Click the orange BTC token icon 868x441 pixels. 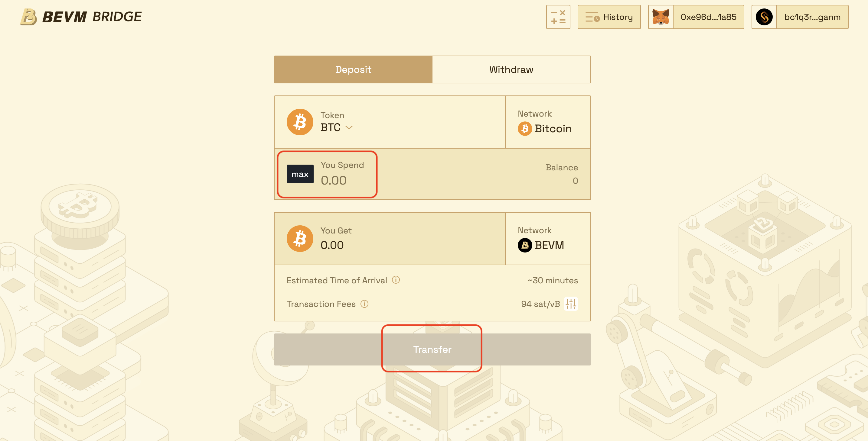pos(300,122)
